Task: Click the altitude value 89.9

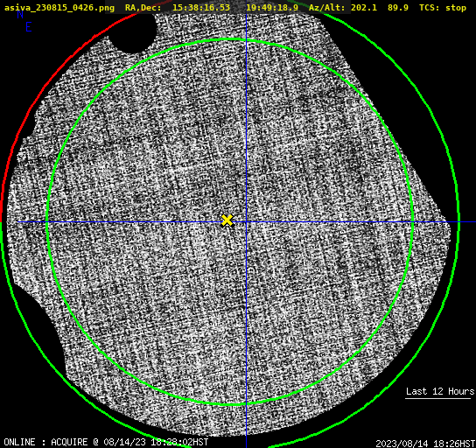Action: [x=397, y=8]
